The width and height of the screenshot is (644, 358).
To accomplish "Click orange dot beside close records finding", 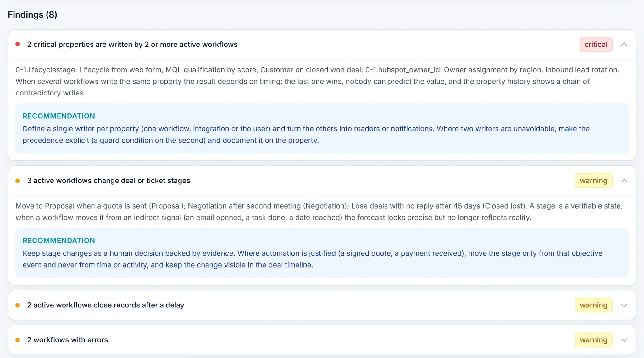I will (x=18, y=305).
